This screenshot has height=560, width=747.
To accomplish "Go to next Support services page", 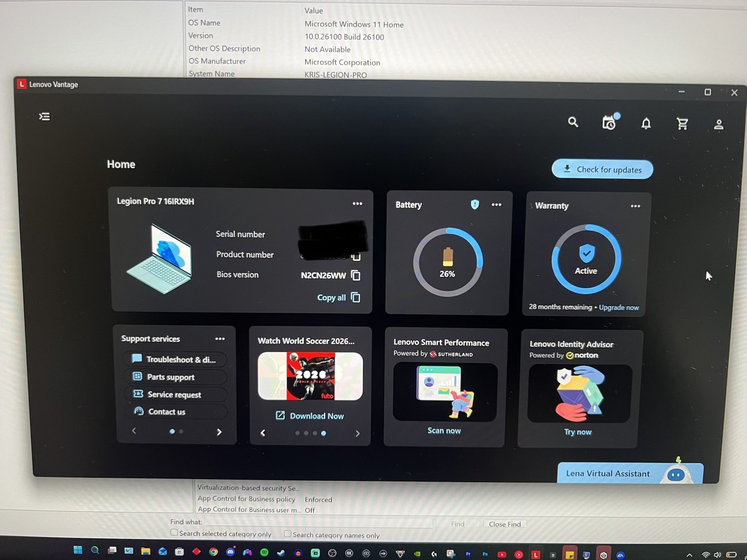I will pos(219,432).
